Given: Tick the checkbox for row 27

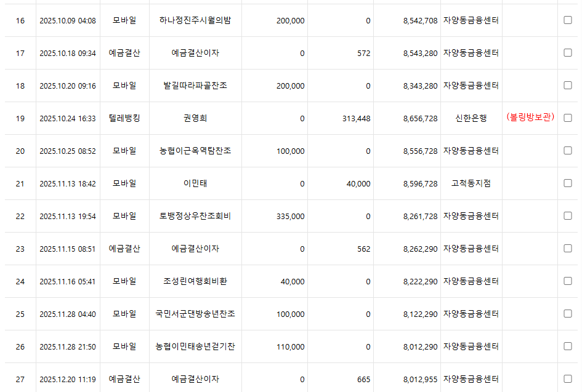Looking at the screenshot, I should [x=567, y=379].
